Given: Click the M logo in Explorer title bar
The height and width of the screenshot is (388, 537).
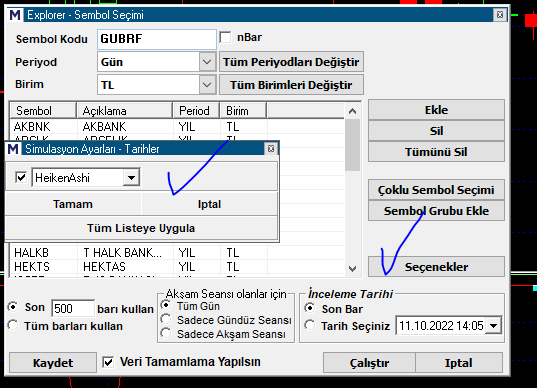Looking at the screenshot, I should point(15,15).
